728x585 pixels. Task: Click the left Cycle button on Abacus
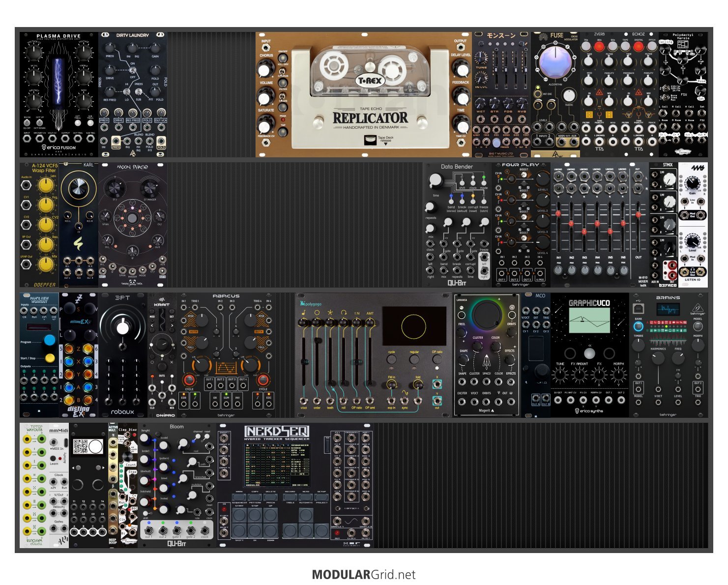[189, 380]
